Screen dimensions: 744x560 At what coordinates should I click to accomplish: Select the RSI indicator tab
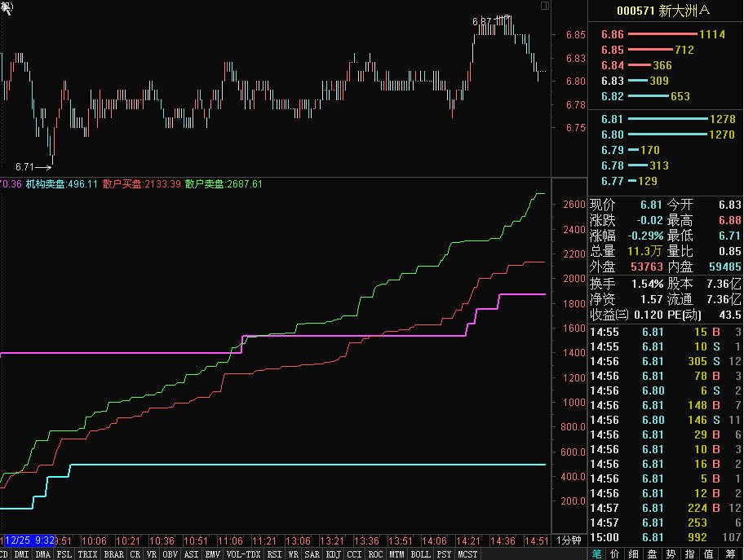[x=275, y=554]
